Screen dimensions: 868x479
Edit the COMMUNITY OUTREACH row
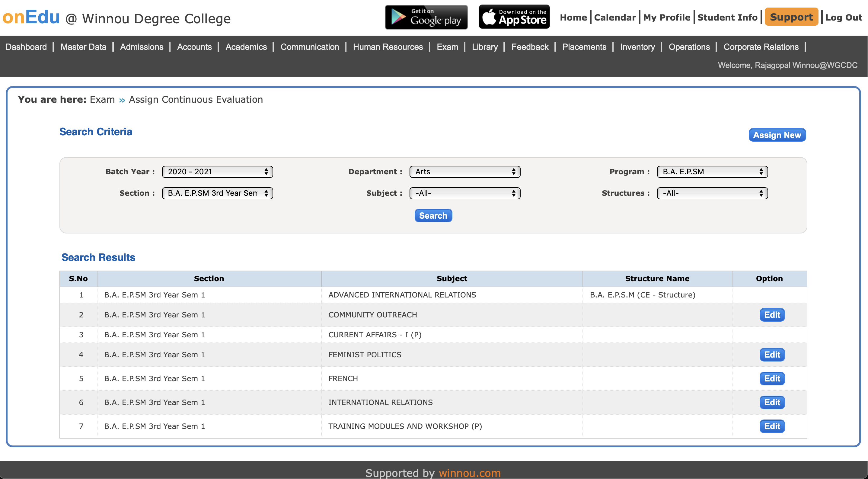(772, 315)
